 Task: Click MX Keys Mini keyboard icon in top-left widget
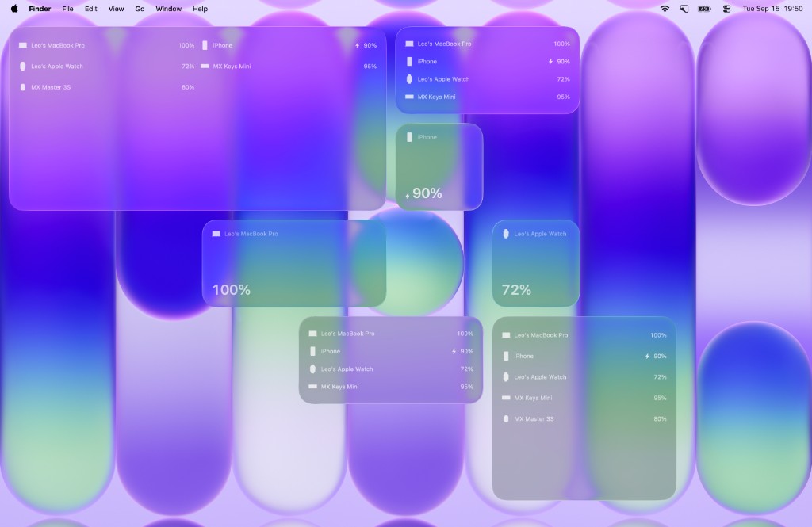[205, 67]
